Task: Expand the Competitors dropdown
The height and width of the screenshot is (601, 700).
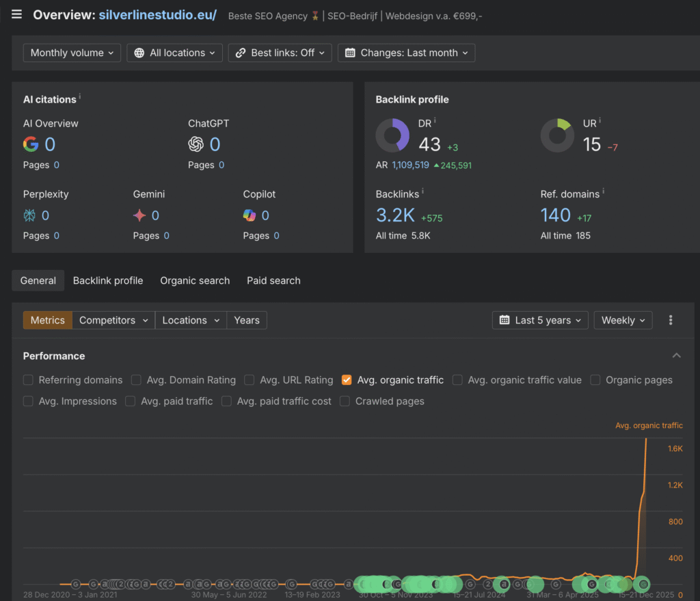Action: click(113, 320)
